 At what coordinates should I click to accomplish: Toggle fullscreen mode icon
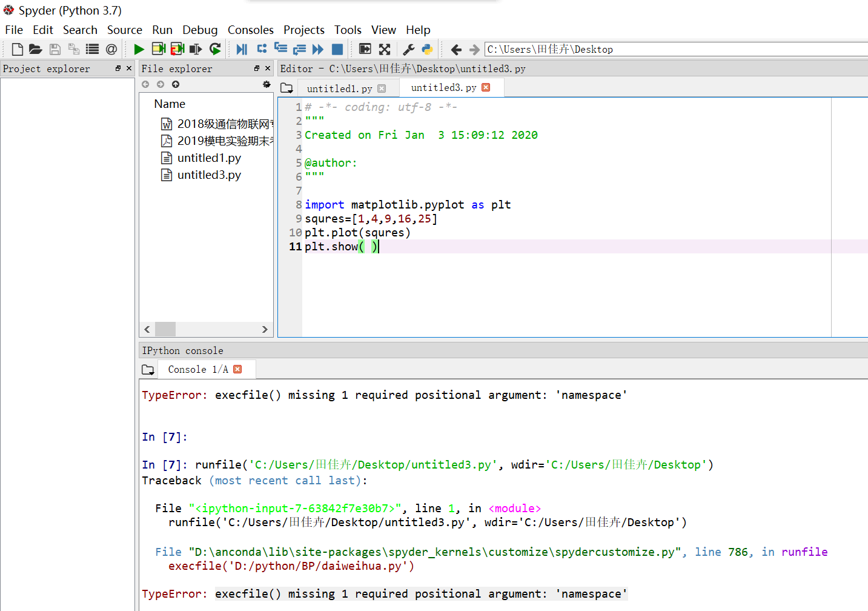point(385,49)
